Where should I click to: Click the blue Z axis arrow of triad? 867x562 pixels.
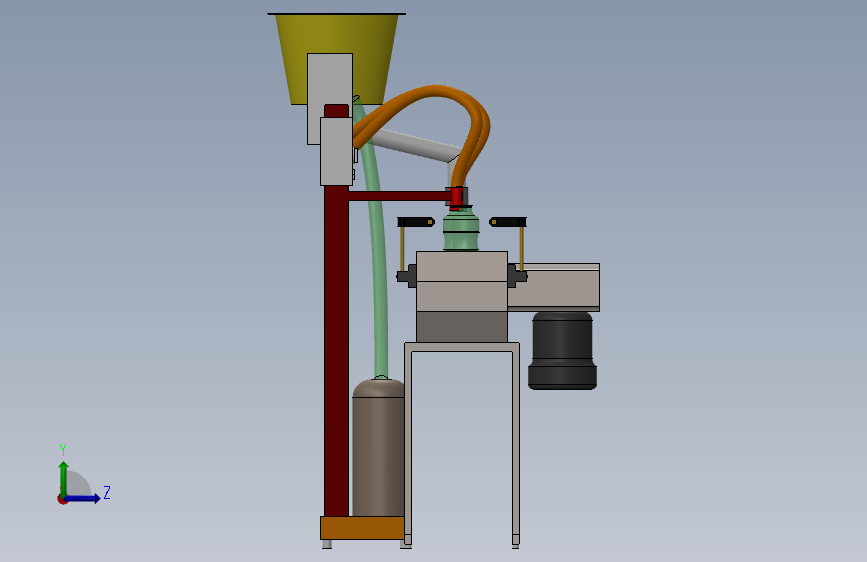click(x=83, y=498)
